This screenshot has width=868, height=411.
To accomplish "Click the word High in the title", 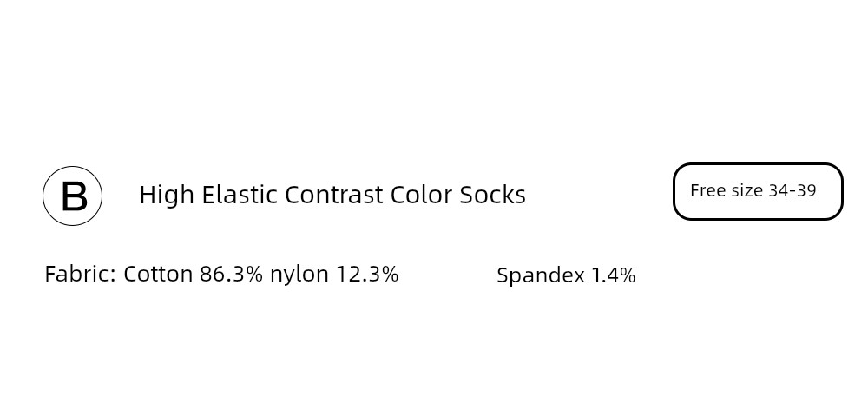I will tap(167, 195).
